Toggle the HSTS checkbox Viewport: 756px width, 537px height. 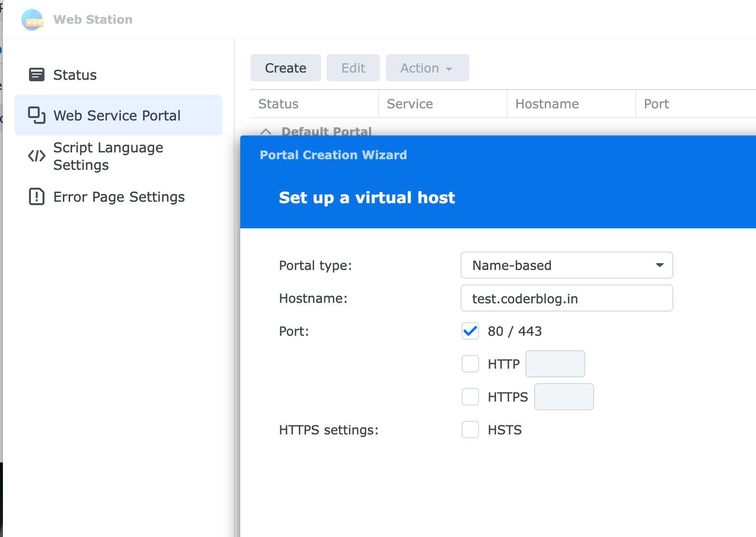(470, 430)
